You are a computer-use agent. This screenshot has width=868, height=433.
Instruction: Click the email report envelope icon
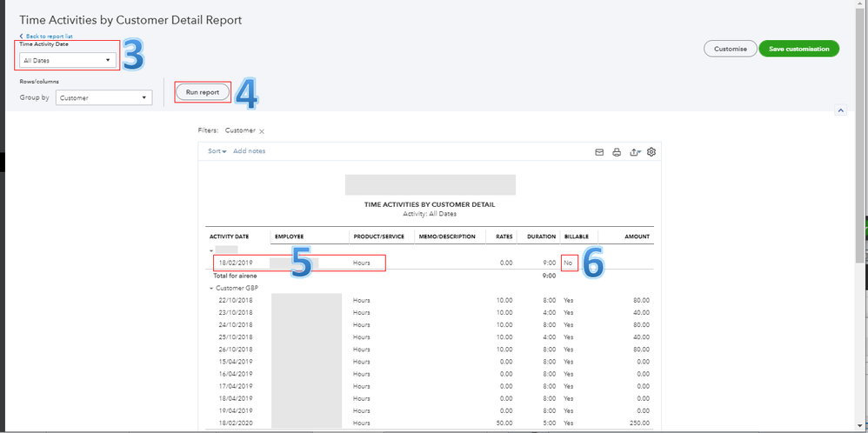coord(599,152)
